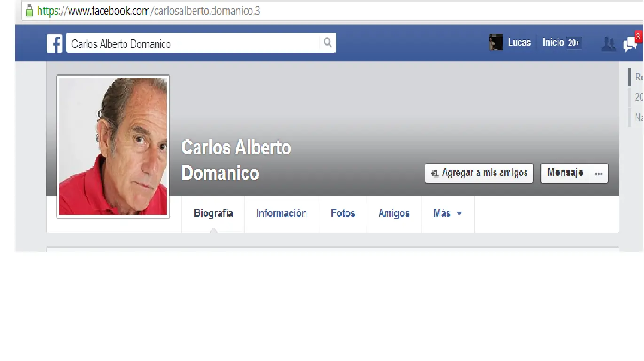
Task: Open the friend requests icon
Action: click(x=609, y=44)
